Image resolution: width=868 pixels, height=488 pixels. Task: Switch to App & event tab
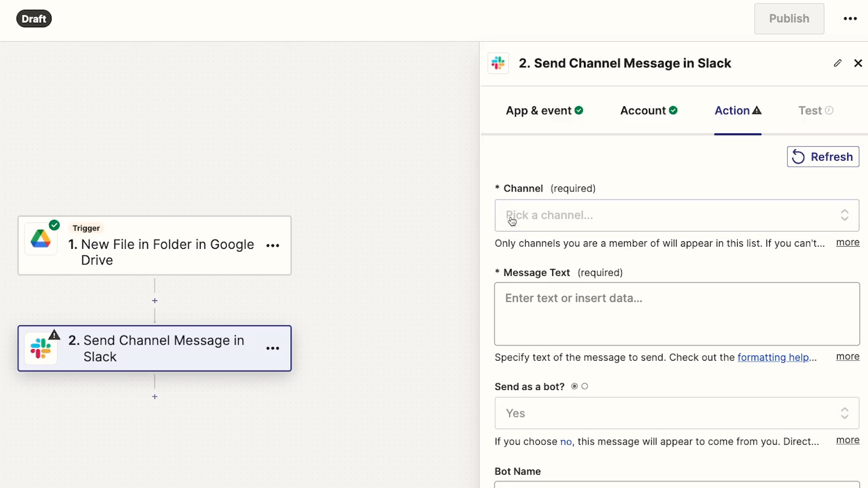pyautogui.click(x=544, y=111)
